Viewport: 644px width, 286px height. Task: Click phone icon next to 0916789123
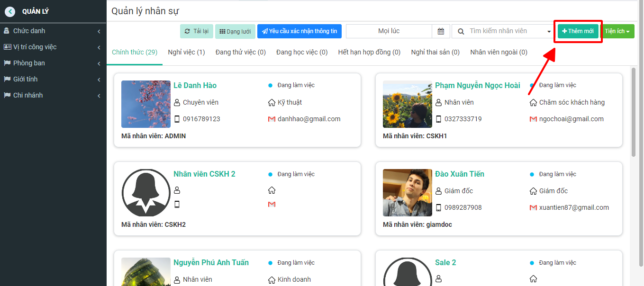(x=177, y=119)
